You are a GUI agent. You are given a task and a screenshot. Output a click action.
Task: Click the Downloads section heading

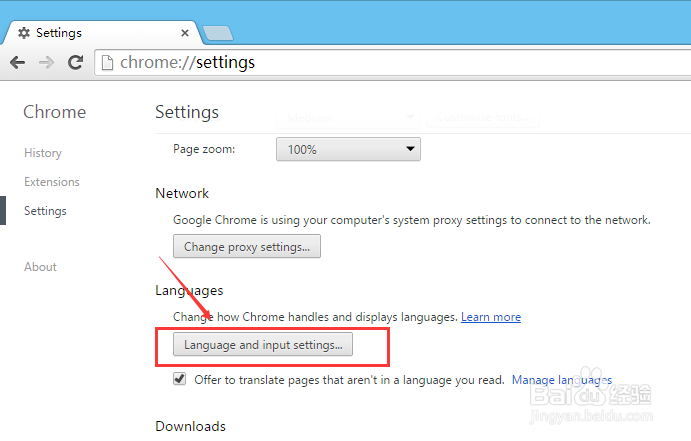(190, 426)
